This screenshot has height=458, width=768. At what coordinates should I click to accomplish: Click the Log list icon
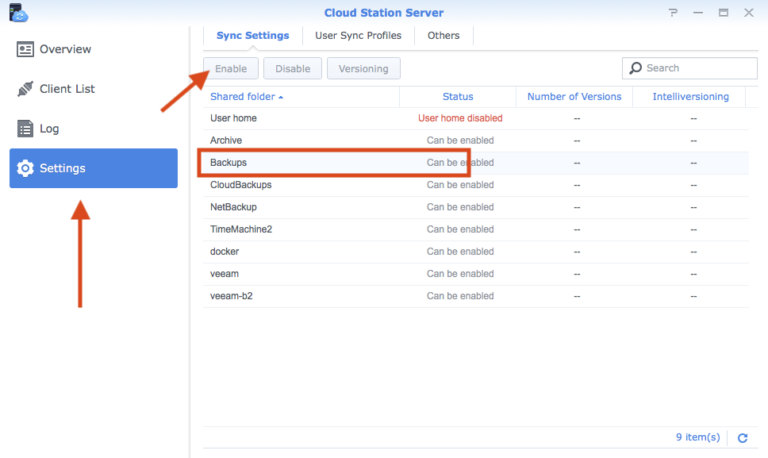point(25,128)
